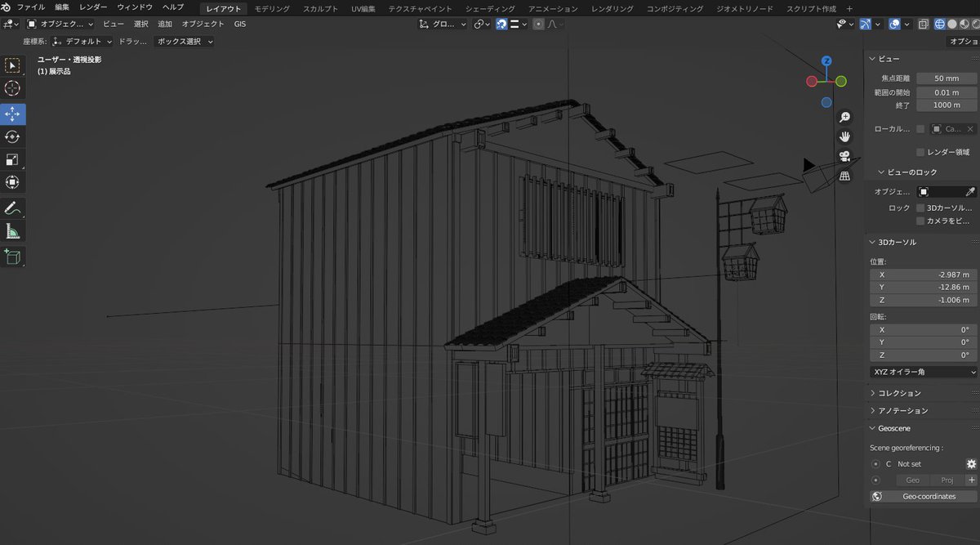Select the Scale tool
The height and width of the screenshot is (545, 980).
coord(13,159)
